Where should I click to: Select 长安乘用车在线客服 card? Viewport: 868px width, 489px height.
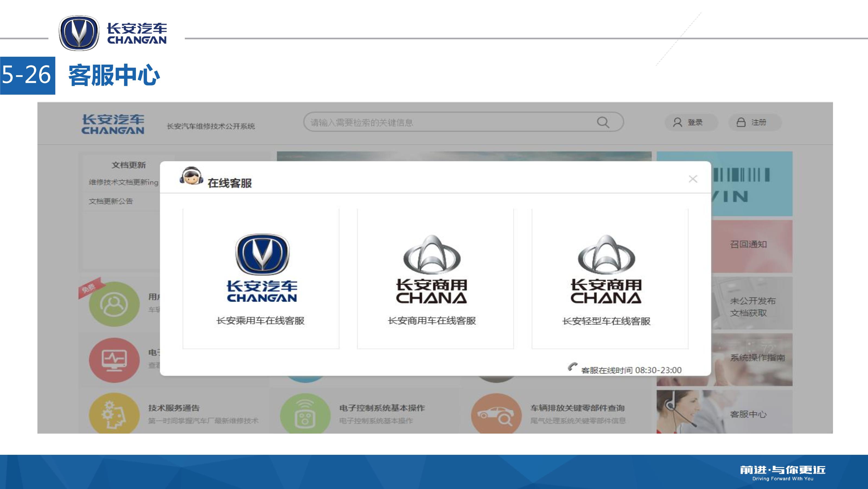(x=261, y=279)
